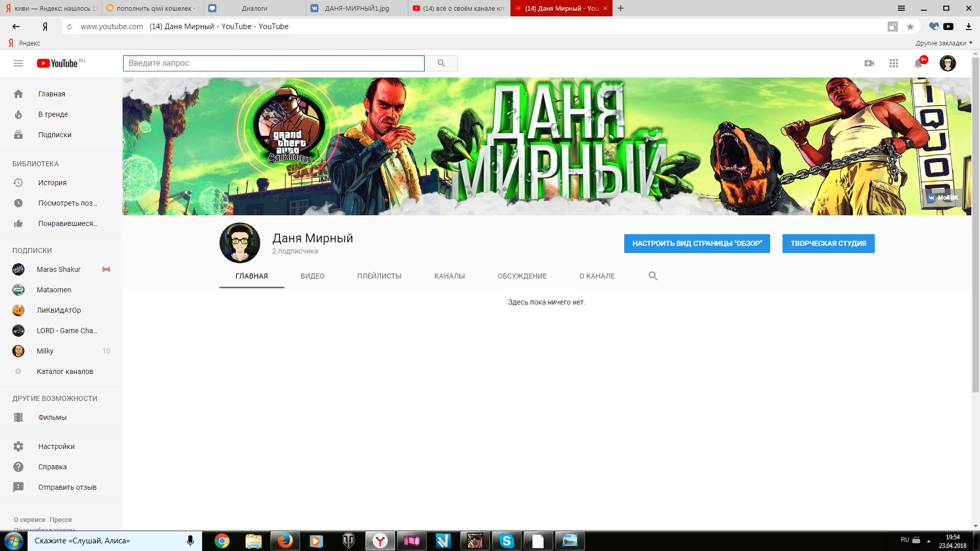
Task: Click the upload video camera icon
Action: [869, 63]
